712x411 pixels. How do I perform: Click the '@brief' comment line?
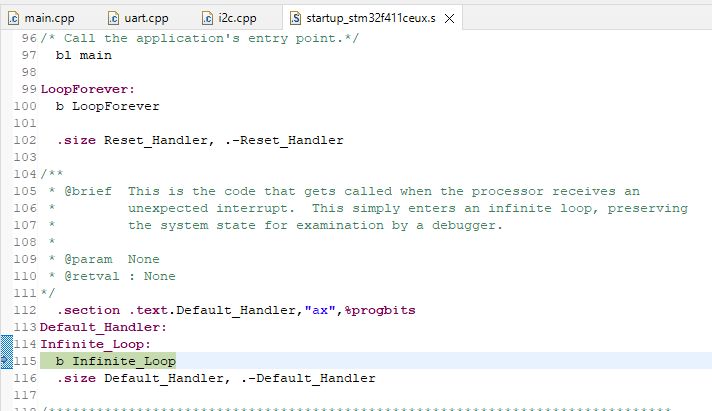click(x=344, y=191)
